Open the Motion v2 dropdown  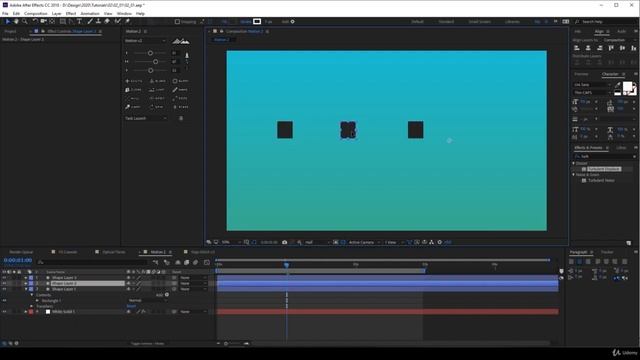tap(145, 41)
